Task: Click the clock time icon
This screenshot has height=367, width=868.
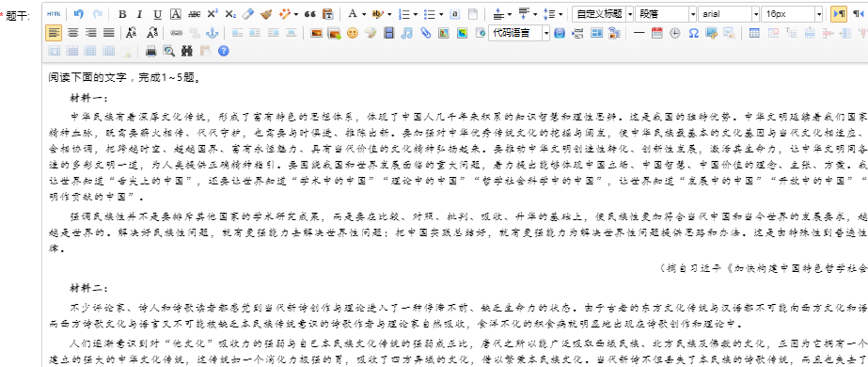Action: [x=675, y=33]
